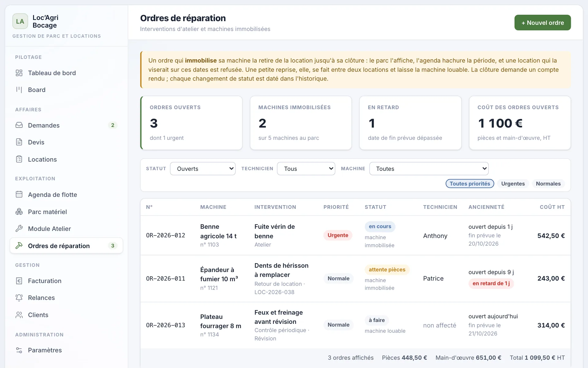Open order OR-2026-011
This screenshot has height=368, width=588.
(x=355, y=278)
